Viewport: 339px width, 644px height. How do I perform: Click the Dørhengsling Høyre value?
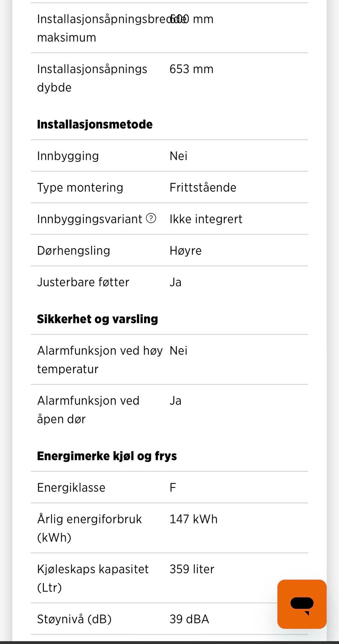[x=186, y=251]
